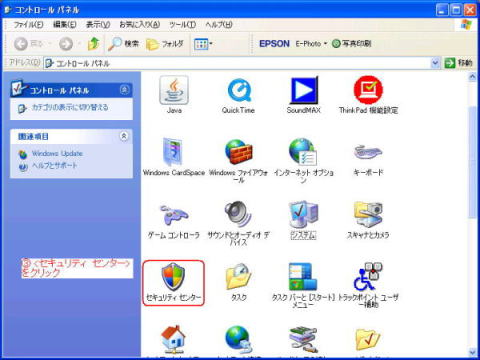Collapse the related items section
The height and width of the screenshot is (360, 480).
click(x=124, y=136)
